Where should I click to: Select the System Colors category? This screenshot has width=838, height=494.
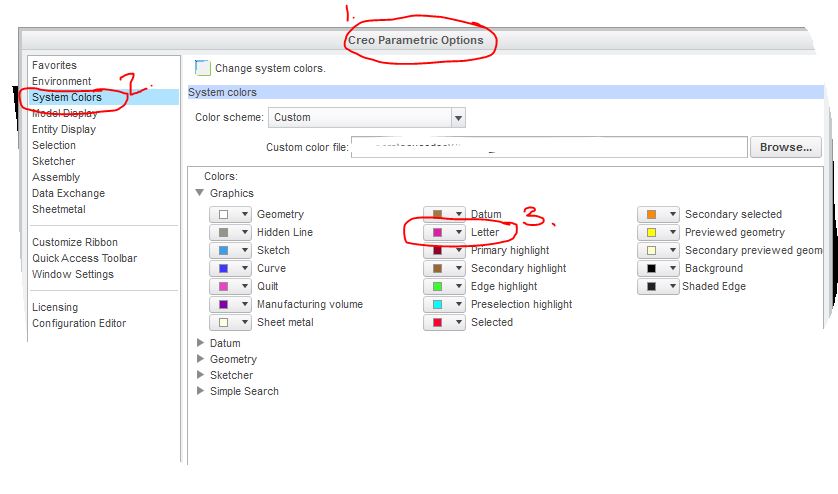click(67, 97)
